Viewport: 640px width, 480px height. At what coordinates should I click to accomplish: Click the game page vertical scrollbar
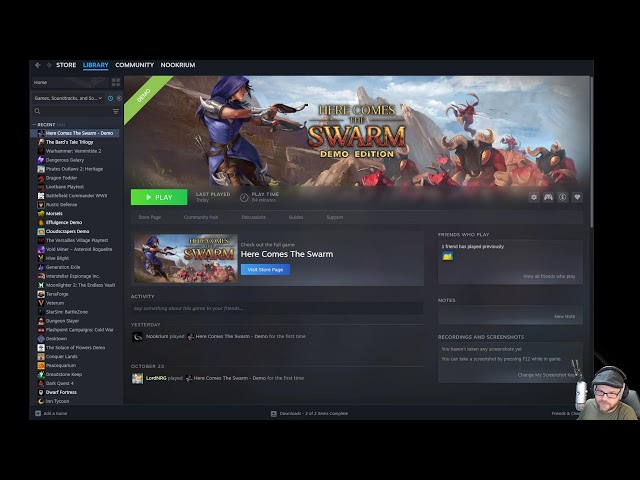pos(592,151)
